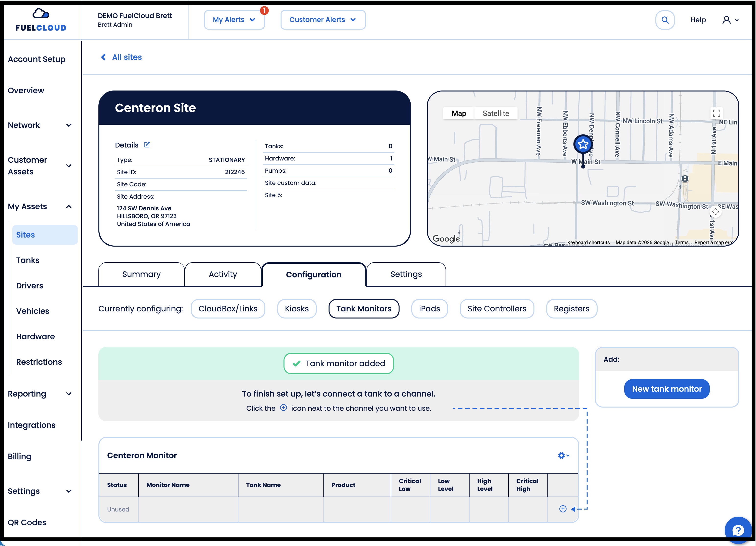Click the Google logo on map

click(446, 239)
